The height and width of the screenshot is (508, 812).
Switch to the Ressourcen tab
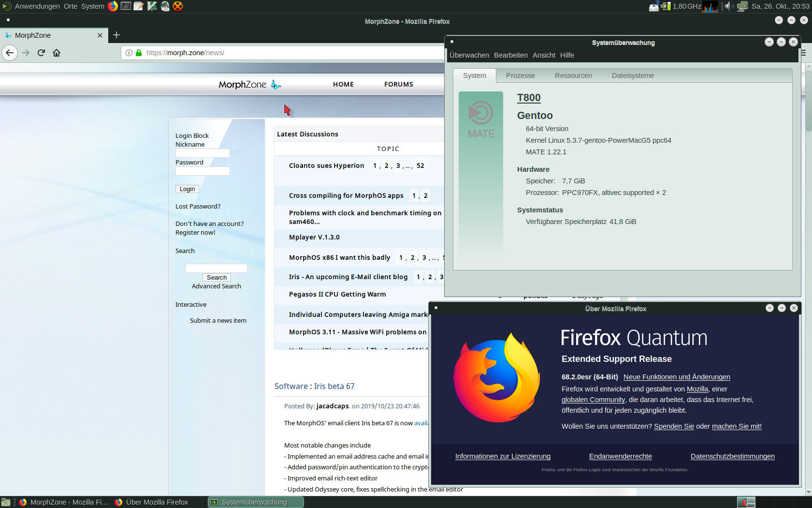pos(573,75)
